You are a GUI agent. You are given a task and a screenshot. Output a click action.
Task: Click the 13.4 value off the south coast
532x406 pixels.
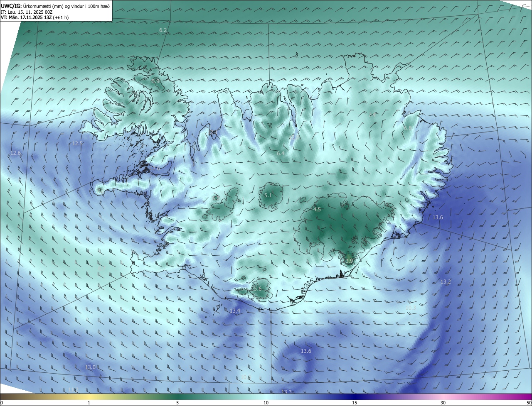[235, 311]
